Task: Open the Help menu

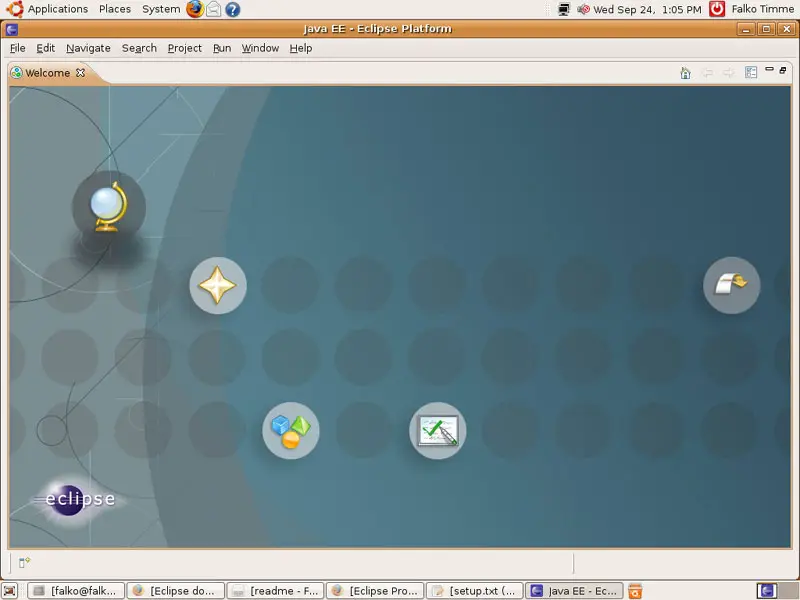Action: click(301, 48)
